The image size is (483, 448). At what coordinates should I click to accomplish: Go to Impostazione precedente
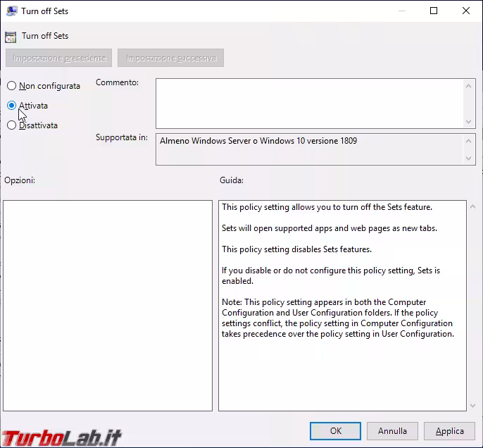pyautogui.click(x=59, y=58)
